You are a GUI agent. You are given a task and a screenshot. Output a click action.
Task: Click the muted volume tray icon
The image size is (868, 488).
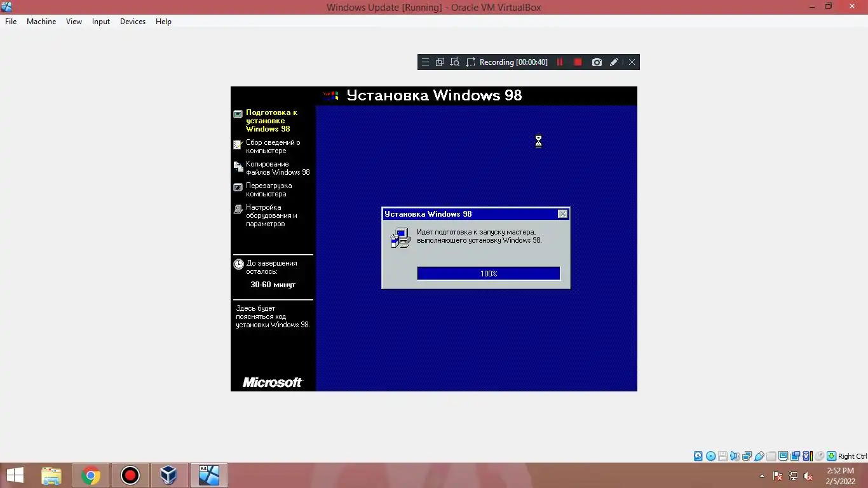coord(808,475)
